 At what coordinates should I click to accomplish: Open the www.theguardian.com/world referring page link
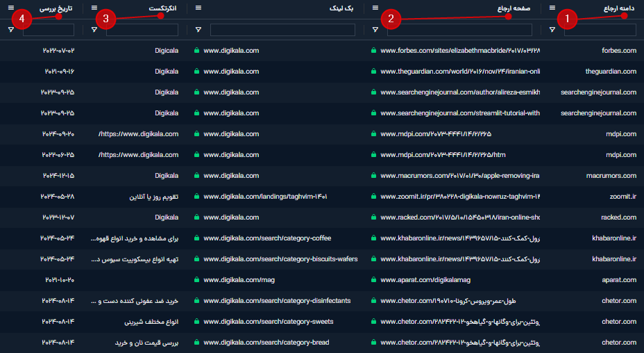[x=460, y=72]
